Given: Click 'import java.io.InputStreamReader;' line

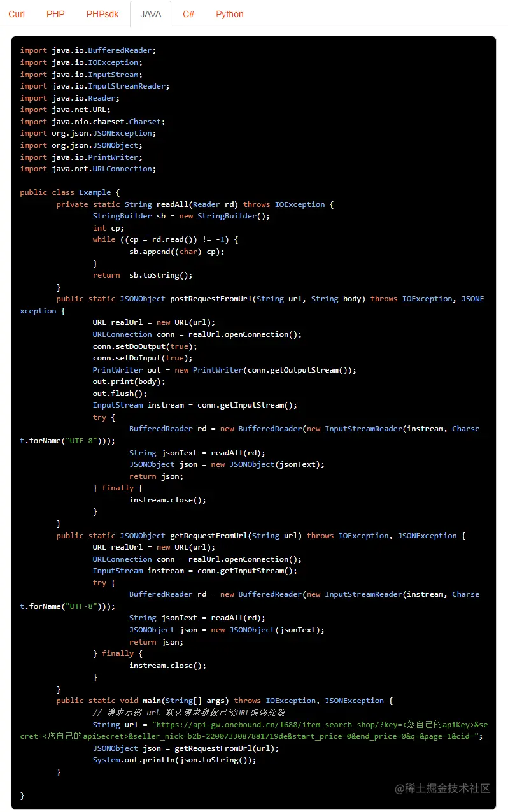Looking at the screenshot, I should (x=95, y=86).
